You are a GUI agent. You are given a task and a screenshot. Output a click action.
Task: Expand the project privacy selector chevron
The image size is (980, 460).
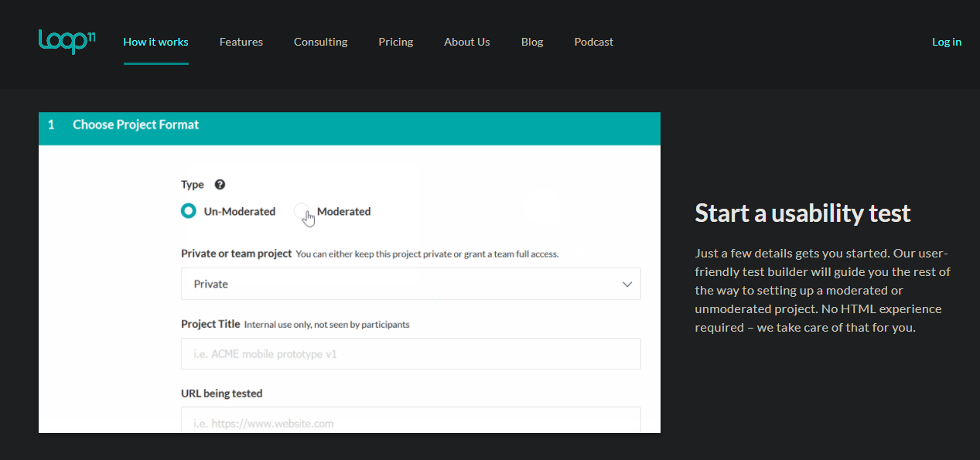[x=627, y=284]
